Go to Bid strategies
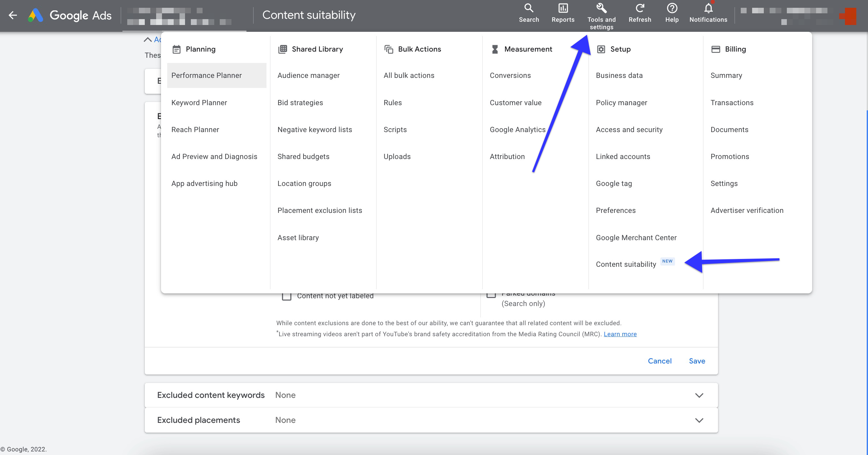868x455 pixels. pyautogui.click(x=300, y=103)
